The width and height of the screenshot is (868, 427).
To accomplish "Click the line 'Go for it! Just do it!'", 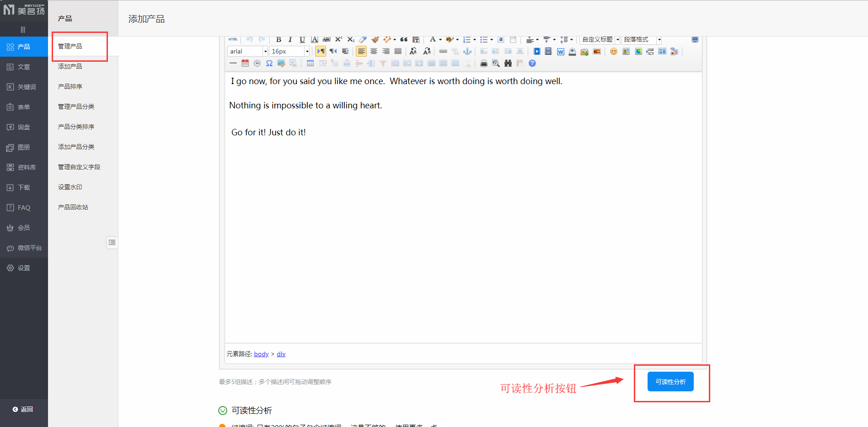I will point(268,133).
